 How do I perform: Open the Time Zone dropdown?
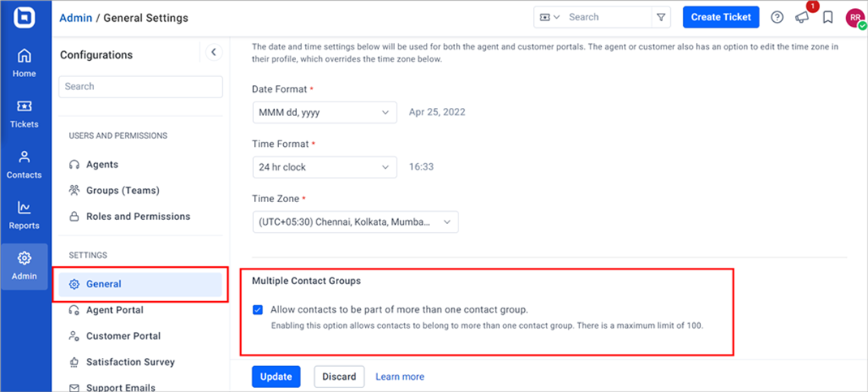tap(355, 222)
